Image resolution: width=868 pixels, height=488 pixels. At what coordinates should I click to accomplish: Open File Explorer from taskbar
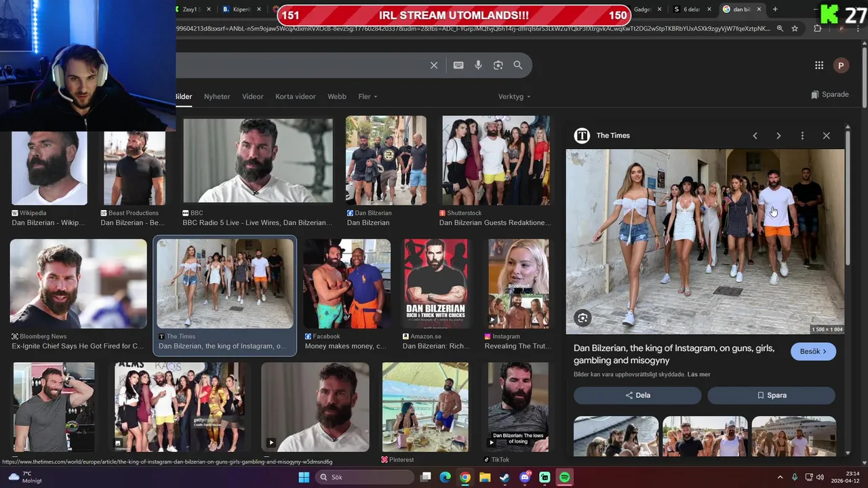[x=485, y=477]
